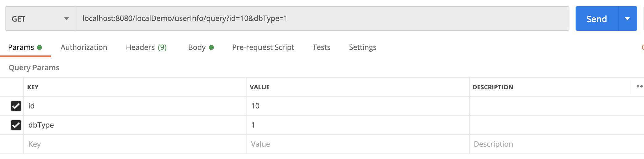Screen dimensions: 644x159
Task: Edit the value 10 of id
Action: 357,106
